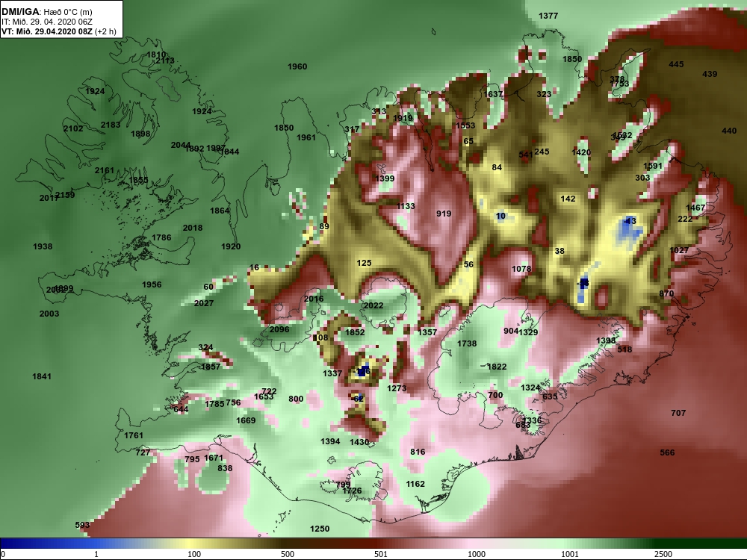Select the map value '700'
This screenshot has width=747, height=560.
[x=495, y=395]
